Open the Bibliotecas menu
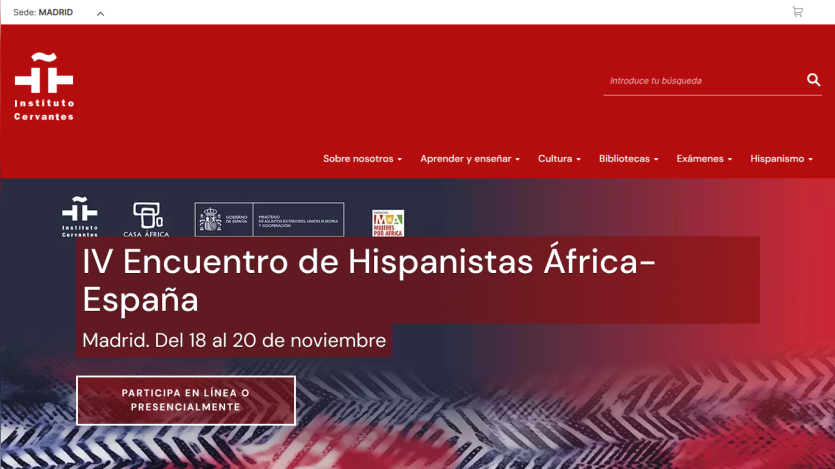Image resolution: width=835 pixels, height=469 pixels. click(628, 159)
